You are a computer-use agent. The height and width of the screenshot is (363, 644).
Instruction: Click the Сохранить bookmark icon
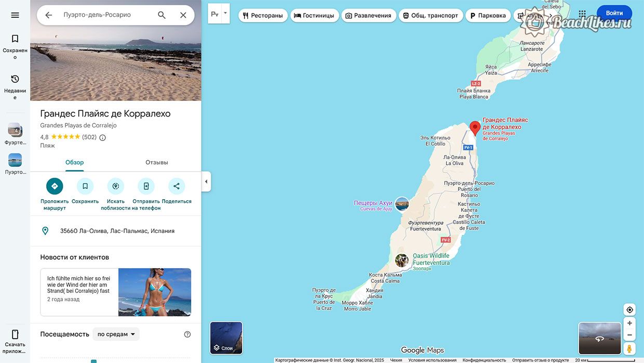(85, 186)
